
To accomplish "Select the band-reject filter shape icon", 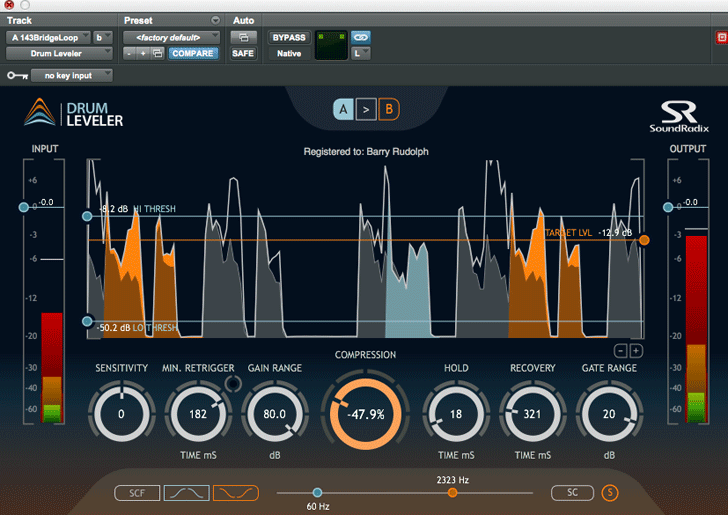I will coord(236,493).
